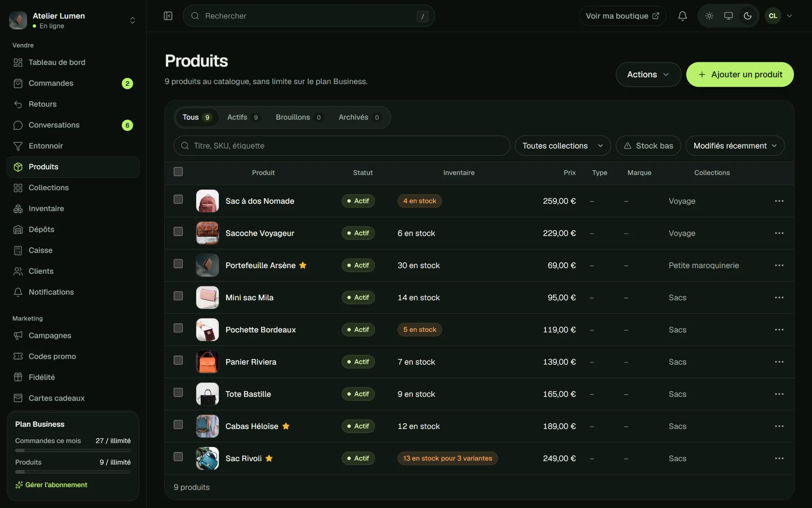Open the CL account menu chevron
The width and height of the screenshot is (812, 508).
[789, 16]
